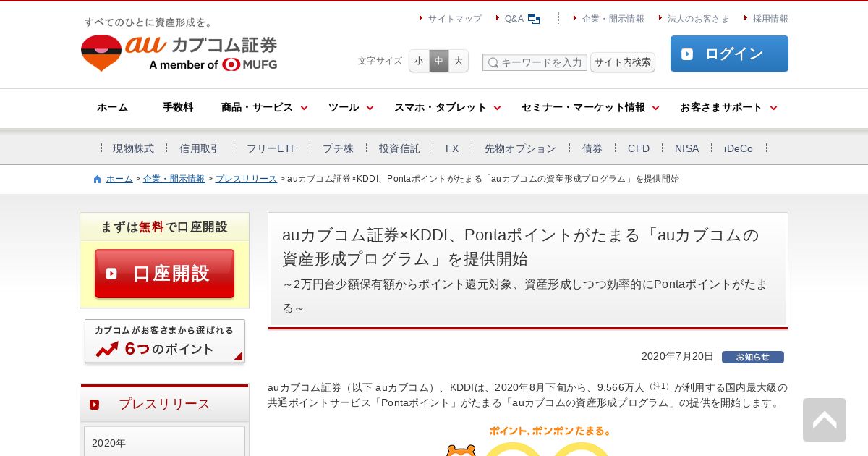
Task: Expand the ツール menu chevron
Action: click(370, 108)
